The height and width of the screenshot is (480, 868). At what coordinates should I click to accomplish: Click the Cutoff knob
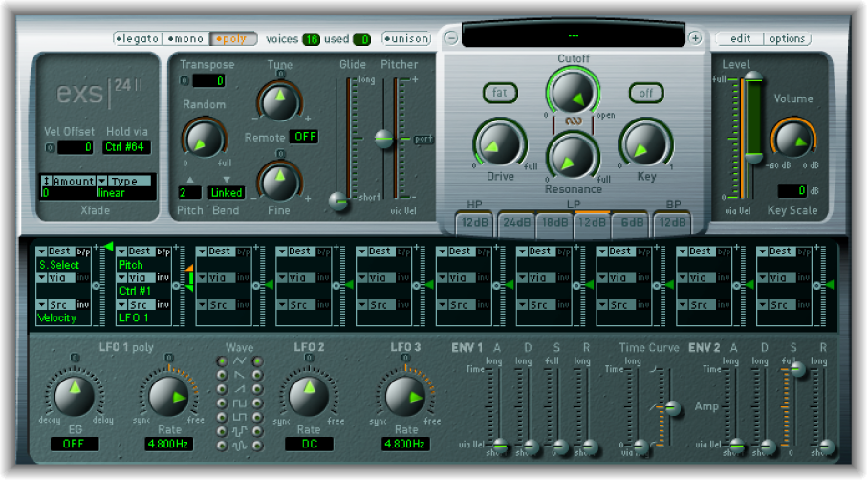(573, 93)
